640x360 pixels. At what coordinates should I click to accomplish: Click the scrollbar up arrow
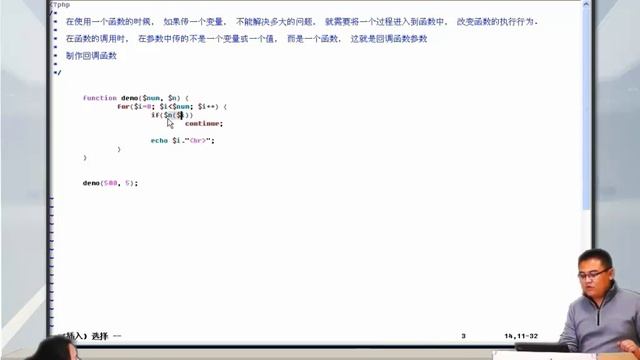586,4
